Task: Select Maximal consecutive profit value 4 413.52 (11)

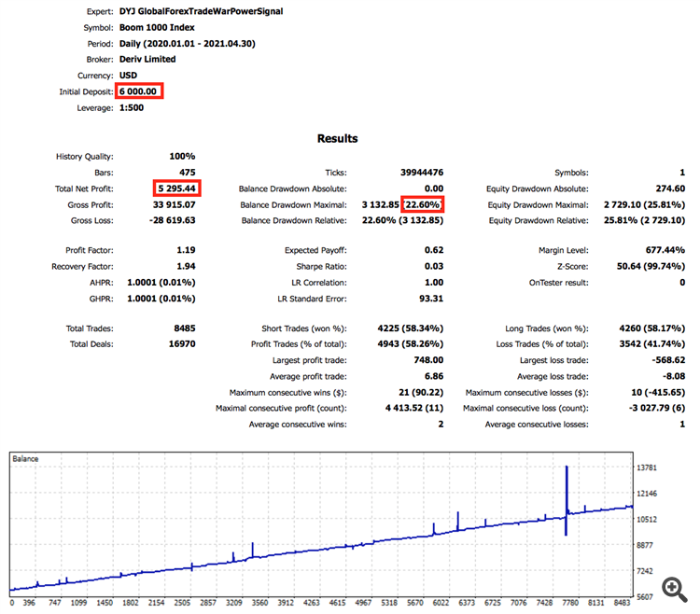Action: [414, 408]
